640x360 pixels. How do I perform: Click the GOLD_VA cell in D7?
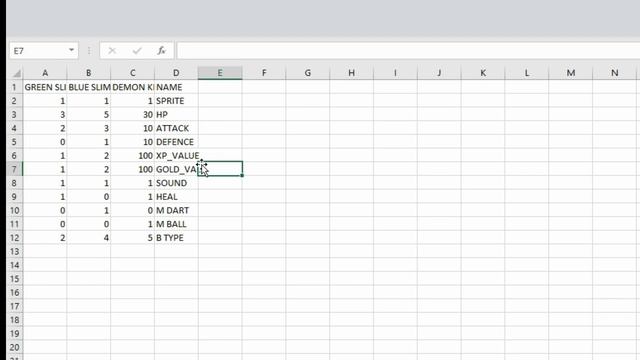click(176, 169)
